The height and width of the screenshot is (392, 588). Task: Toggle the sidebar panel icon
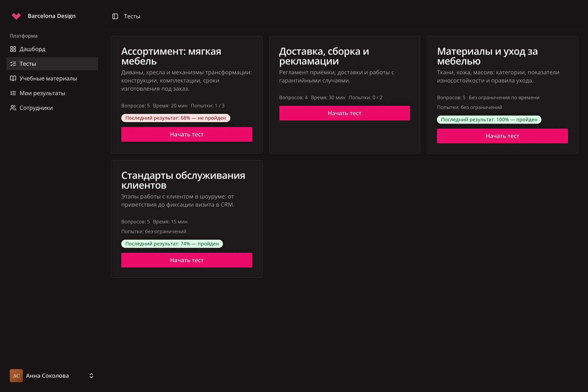115,16
